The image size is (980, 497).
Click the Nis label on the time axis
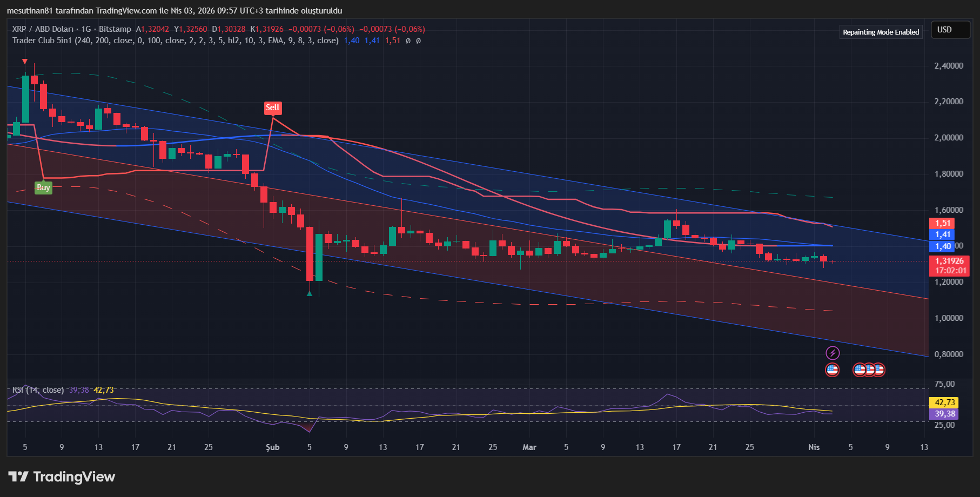(x=815, y=447)
